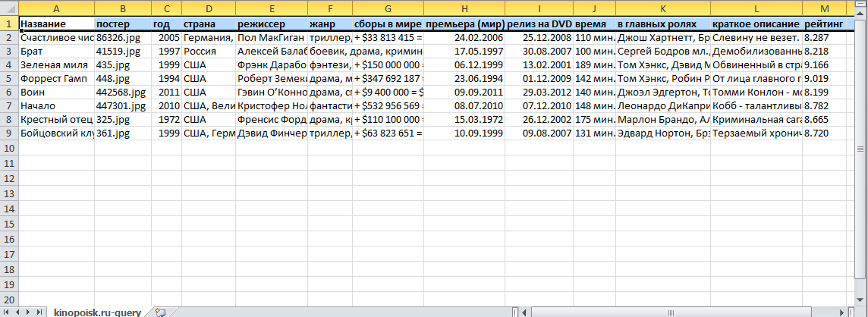Click the horizontal scrollbar left arrow
Image resolution: width=868 pixels, height=317 pixels.
(x=525, y=312)
